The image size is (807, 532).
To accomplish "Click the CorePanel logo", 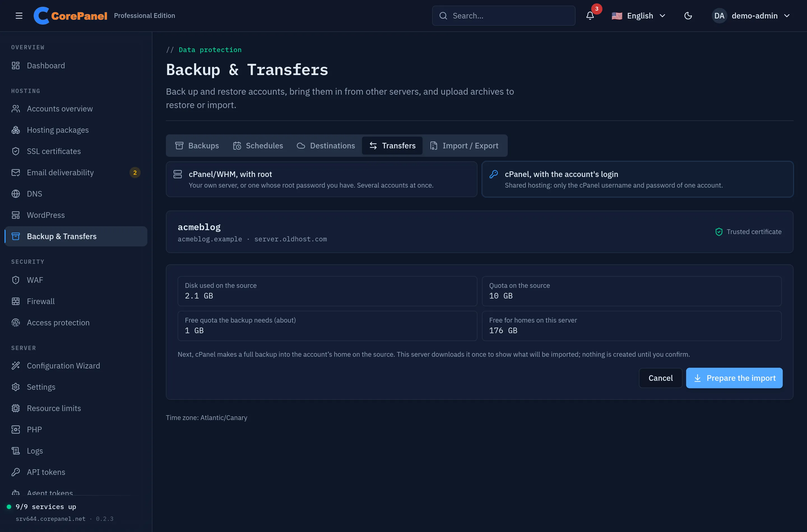I will (70, 16).
